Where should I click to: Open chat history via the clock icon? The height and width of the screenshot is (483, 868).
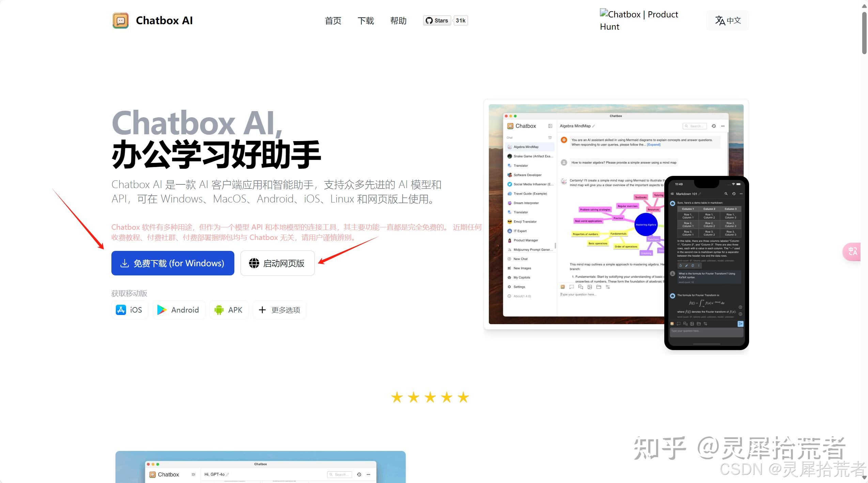point(714,126)
